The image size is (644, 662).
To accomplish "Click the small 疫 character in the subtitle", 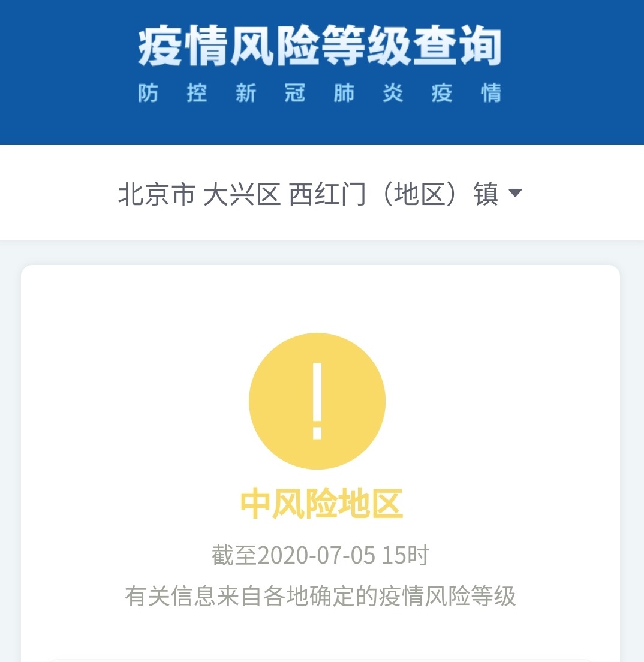I will tap(442, 93).
